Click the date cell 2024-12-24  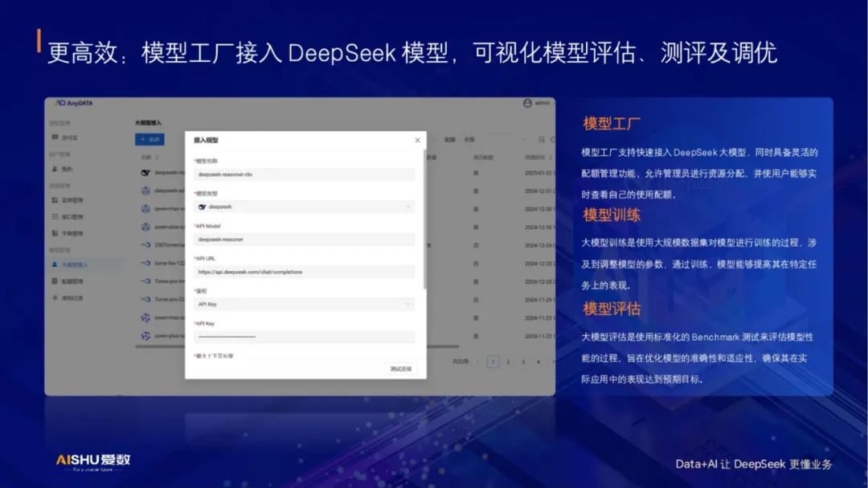click(x=539, y=245)
